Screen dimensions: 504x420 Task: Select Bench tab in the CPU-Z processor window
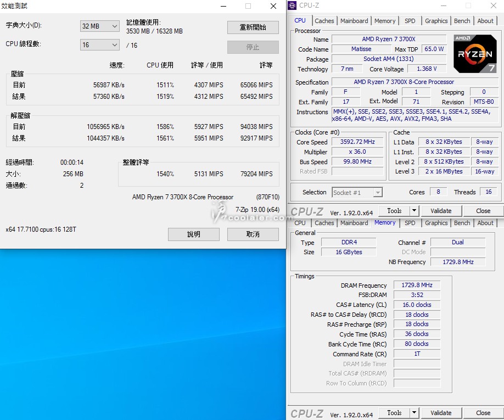pyautogui.click(x=462, y=21)
